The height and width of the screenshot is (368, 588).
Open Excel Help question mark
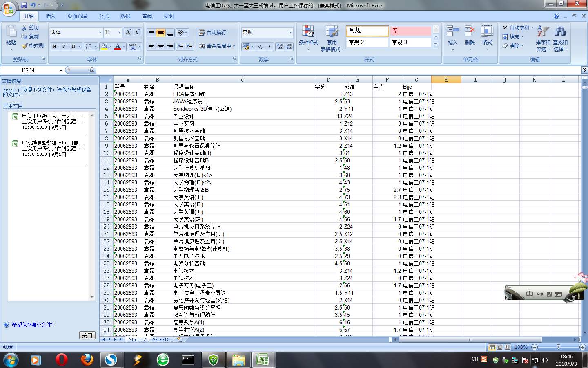click(x=557, y=16)
